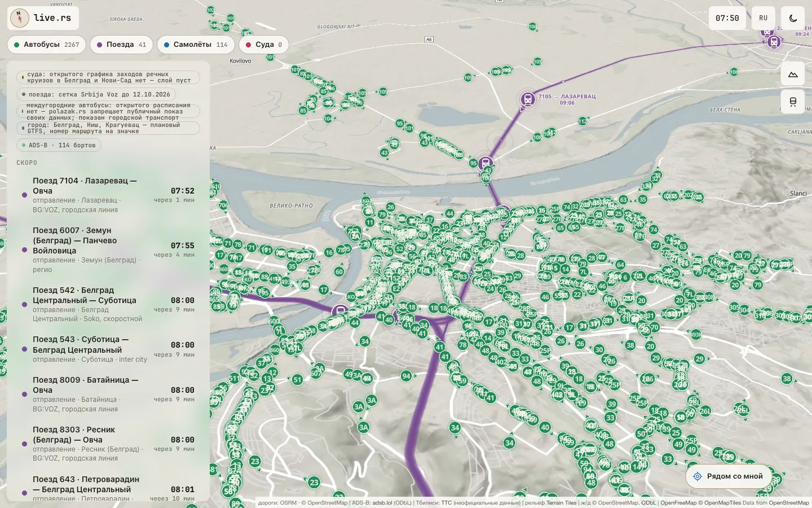Click the green bus marker numbered 94
The width and height of the screenshot is (812, 508).
point(407,376)
